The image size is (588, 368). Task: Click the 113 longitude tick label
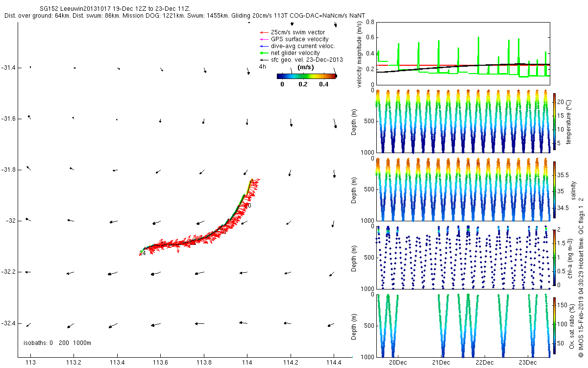point(31,363)
